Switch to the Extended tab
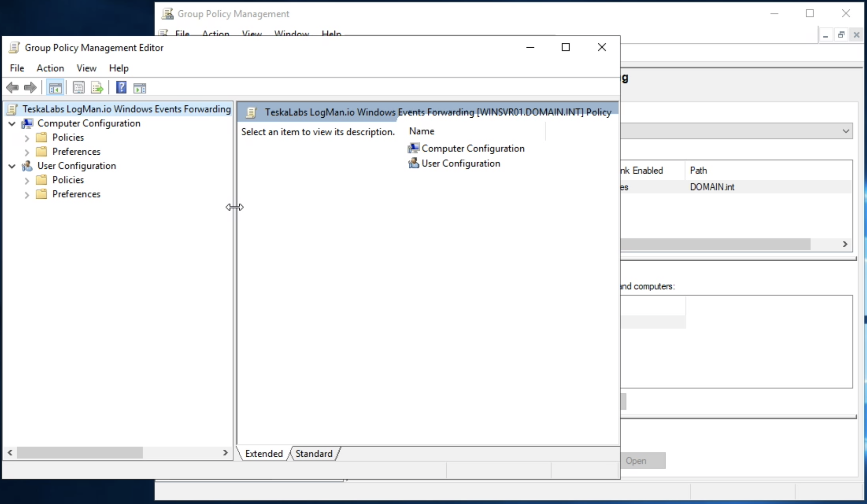 [264, 453]
